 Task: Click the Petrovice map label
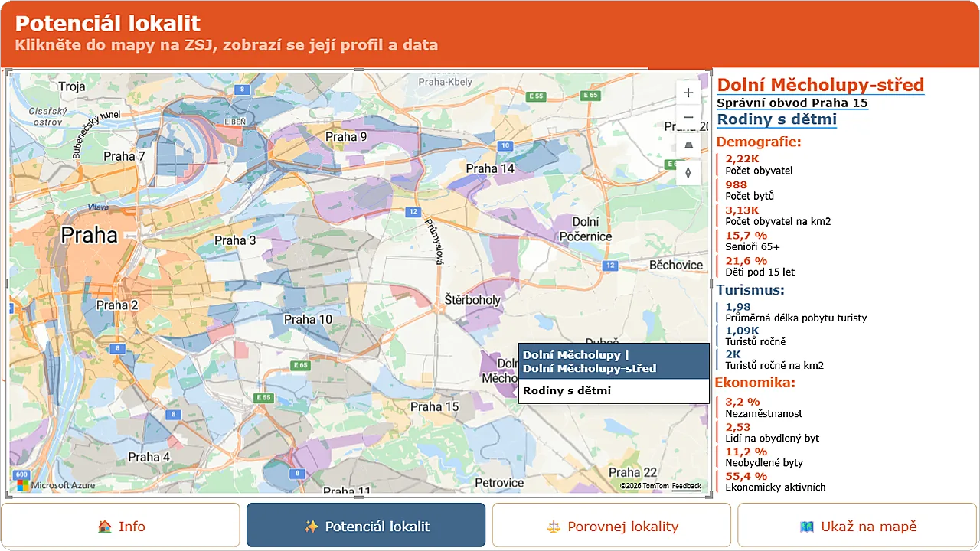(499, 483)
